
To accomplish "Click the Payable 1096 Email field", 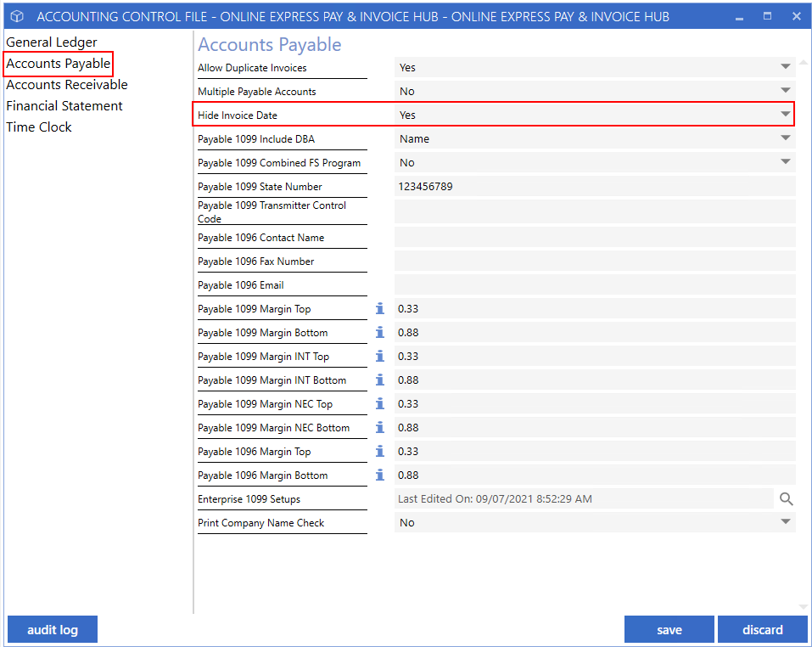I will (595, 285).
